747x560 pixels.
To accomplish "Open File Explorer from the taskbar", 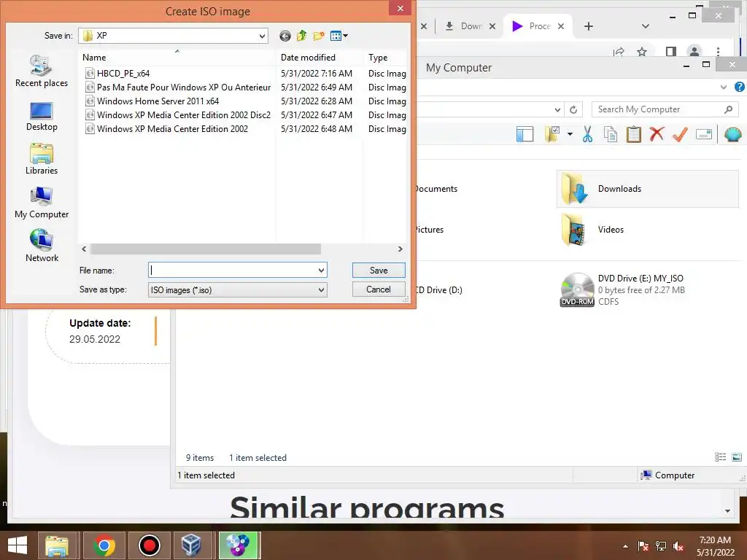I will (57, 545).
